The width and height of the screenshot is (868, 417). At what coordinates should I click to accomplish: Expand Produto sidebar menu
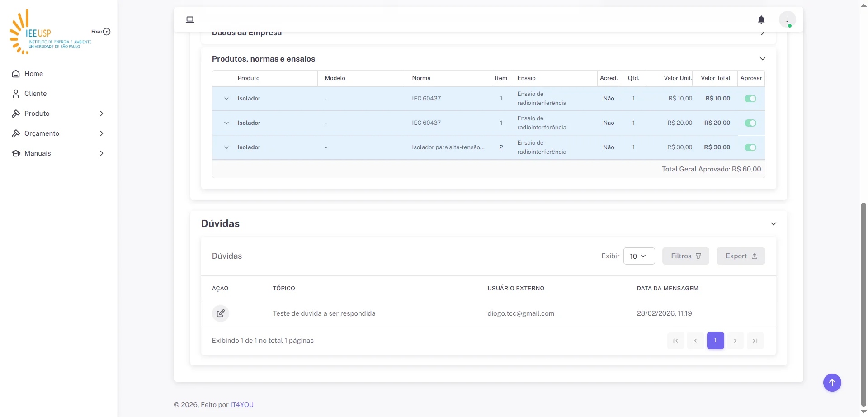pyautogui.click(x=58, y=114)
